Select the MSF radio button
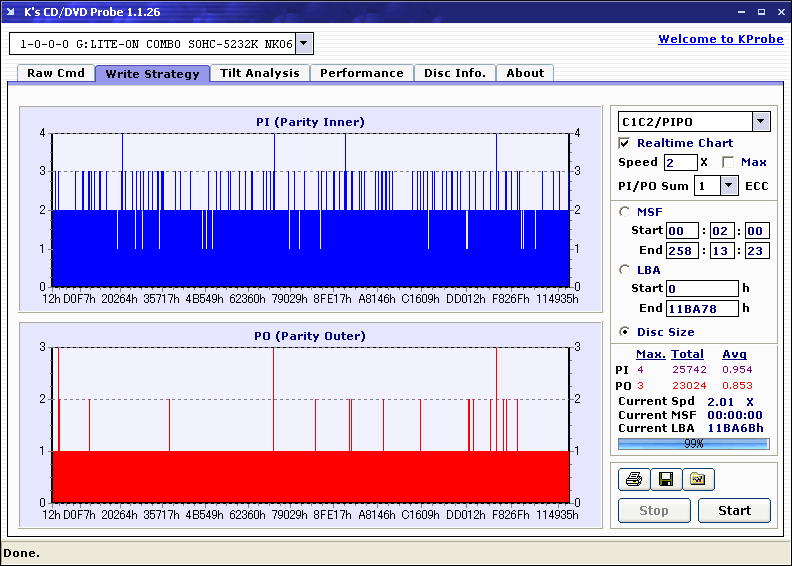The width and height of the screenshot is (792, 566). (625, 211)
